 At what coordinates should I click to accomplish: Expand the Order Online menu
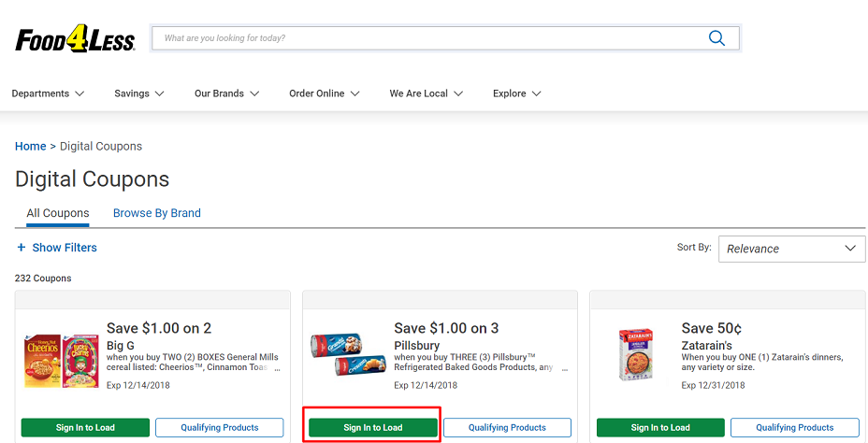tap(324, 93)
